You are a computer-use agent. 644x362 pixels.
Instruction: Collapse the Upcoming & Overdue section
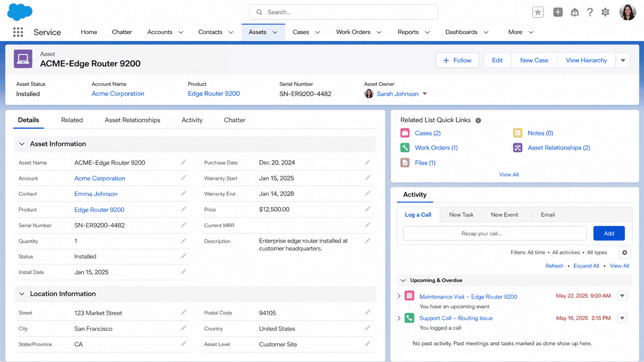tap(403, 280)
